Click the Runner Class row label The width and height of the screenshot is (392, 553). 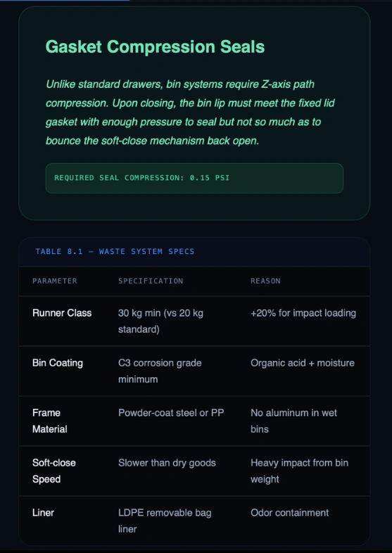click(x=62, y=313)
